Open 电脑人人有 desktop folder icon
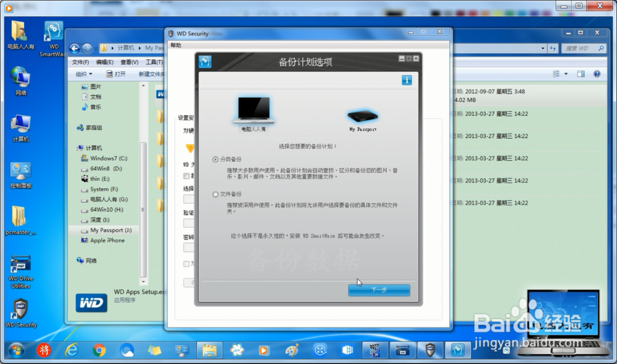This screenshot has height=364, width=617. pos(20,35)
